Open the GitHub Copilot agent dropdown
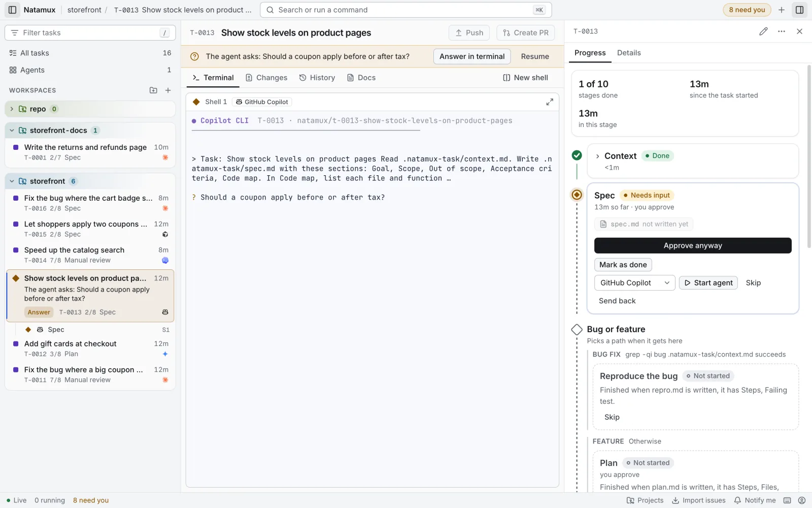The image size is (812, 508). point(634,283)
